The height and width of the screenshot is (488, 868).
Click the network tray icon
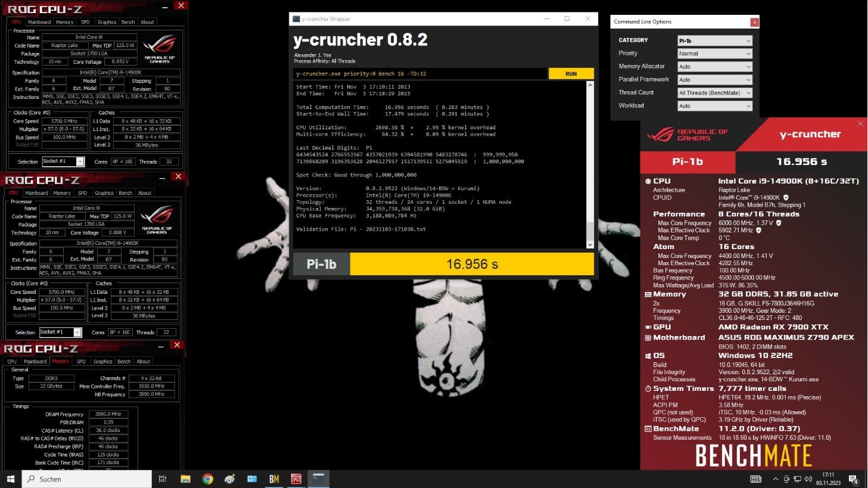pos(797,478)
